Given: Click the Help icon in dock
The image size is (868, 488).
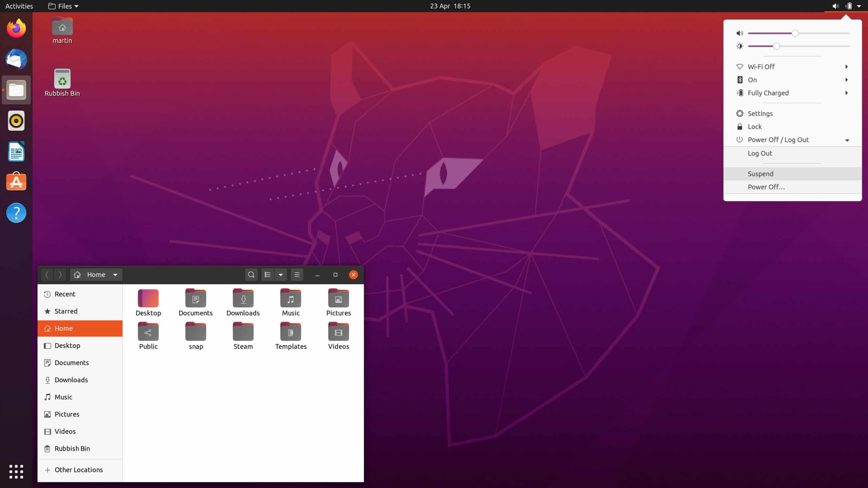Looking at the screenshot, I should pos(16,213).
